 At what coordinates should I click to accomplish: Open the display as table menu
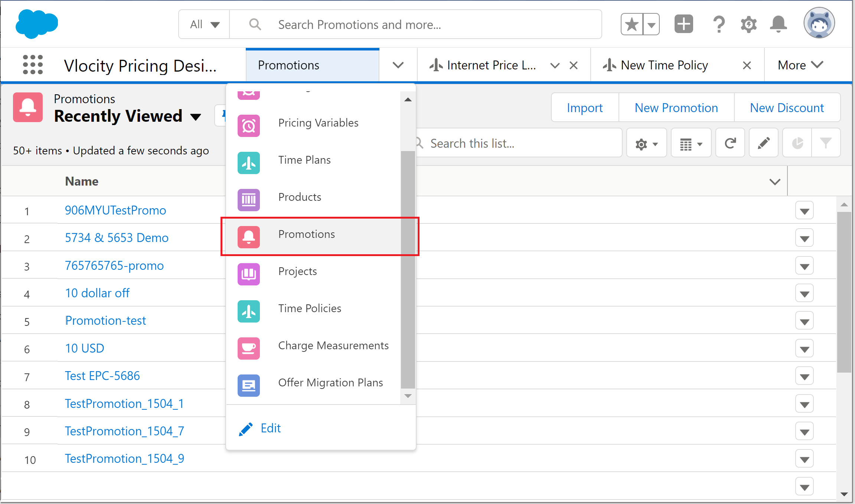(691, 143)
